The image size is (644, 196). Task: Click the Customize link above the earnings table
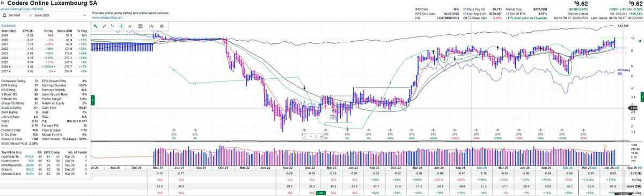[8, 25]
